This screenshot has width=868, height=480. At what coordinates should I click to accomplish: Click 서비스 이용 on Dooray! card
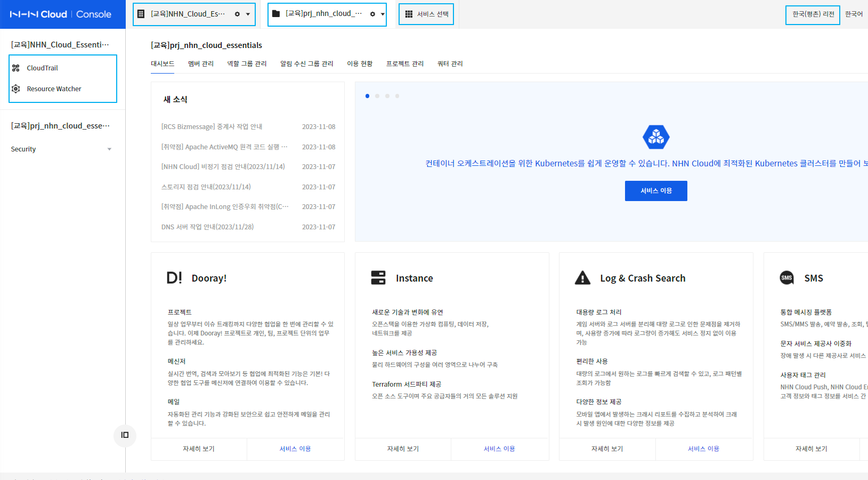point(295,449)
